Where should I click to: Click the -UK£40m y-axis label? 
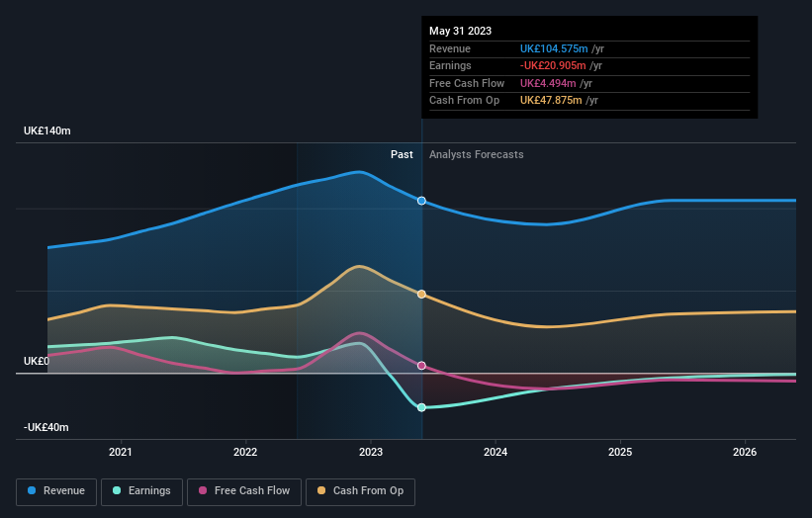[x=46, y=427]
